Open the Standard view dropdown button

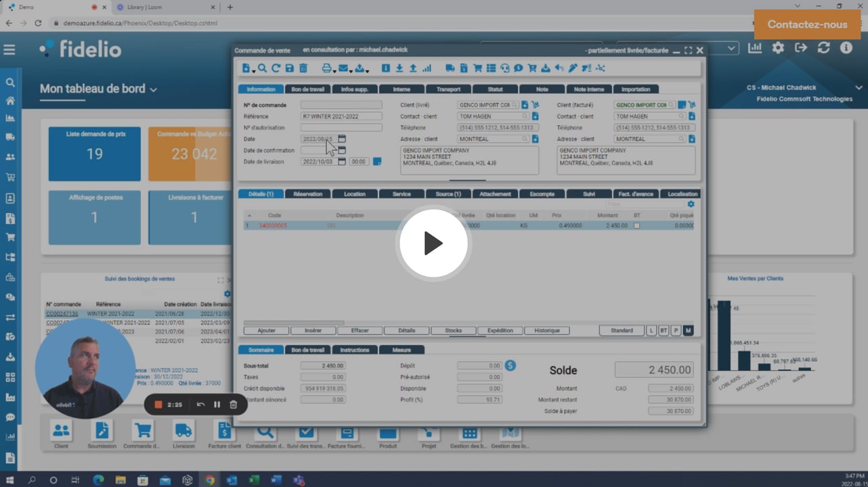[x=622, y=331]
